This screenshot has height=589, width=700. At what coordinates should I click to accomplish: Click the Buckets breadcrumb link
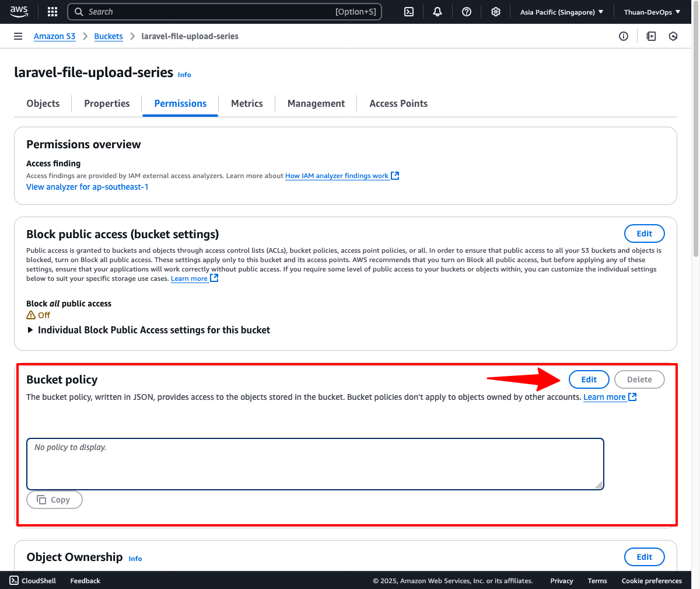click(x=108, y=36)
